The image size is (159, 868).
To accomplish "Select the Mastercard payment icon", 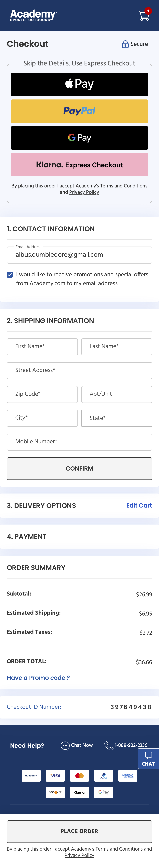I will [x=79, y=776].
